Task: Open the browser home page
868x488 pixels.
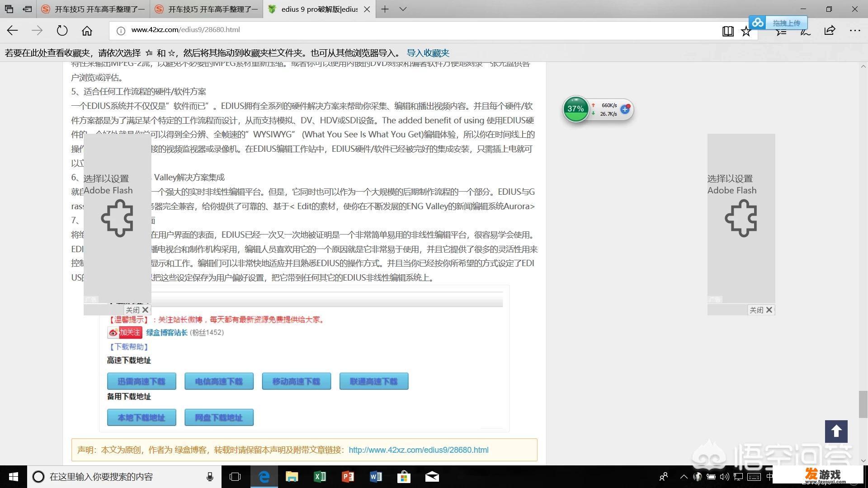Action: [x=87, y=30]
